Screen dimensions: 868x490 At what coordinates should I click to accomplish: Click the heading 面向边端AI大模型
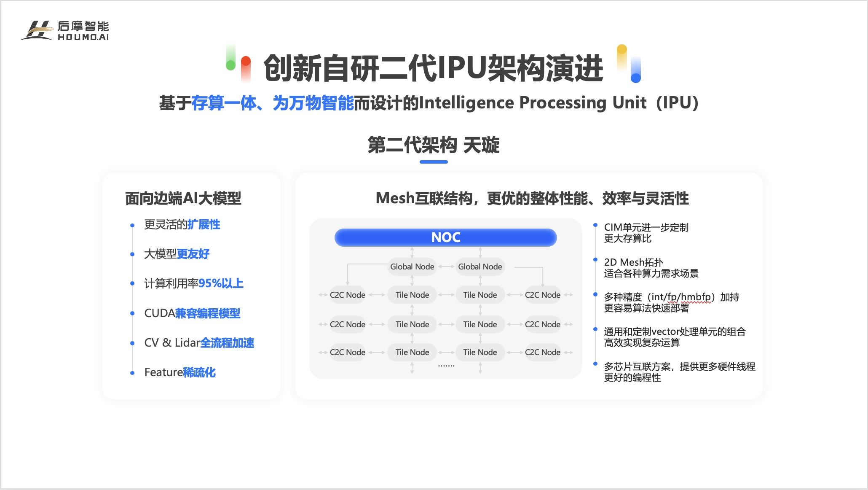[183, 198]
